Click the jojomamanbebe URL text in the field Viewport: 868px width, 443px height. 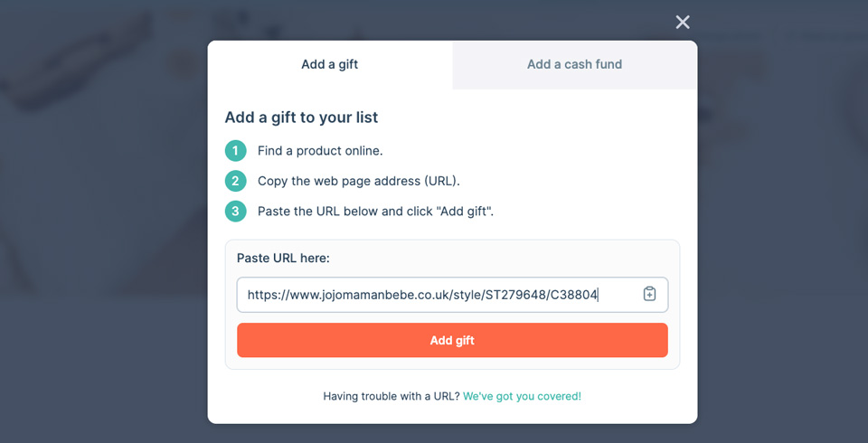(x=422, y=295)
